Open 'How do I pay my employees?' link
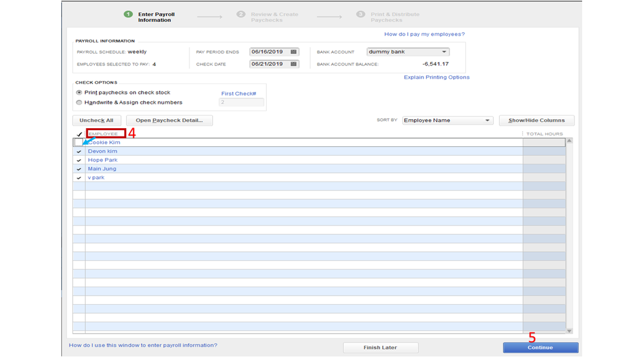 click(x=424, y=34)
